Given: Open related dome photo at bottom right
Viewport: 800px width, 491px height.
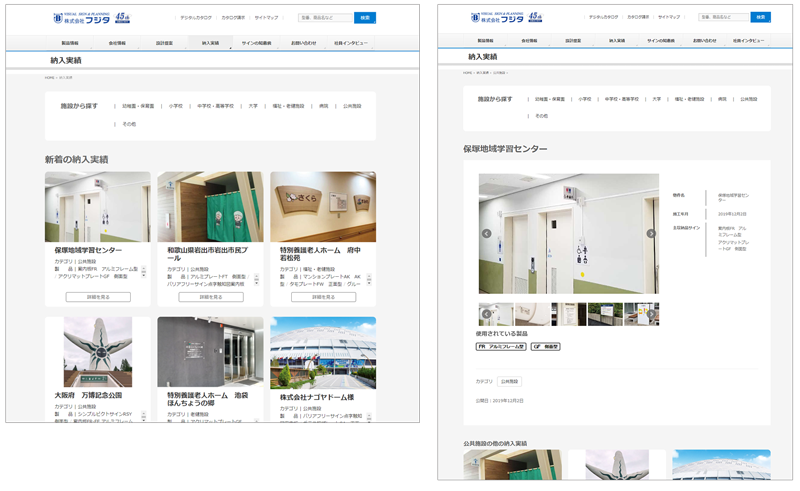Looking at the screenshot, I should click(x=721, y=464).
